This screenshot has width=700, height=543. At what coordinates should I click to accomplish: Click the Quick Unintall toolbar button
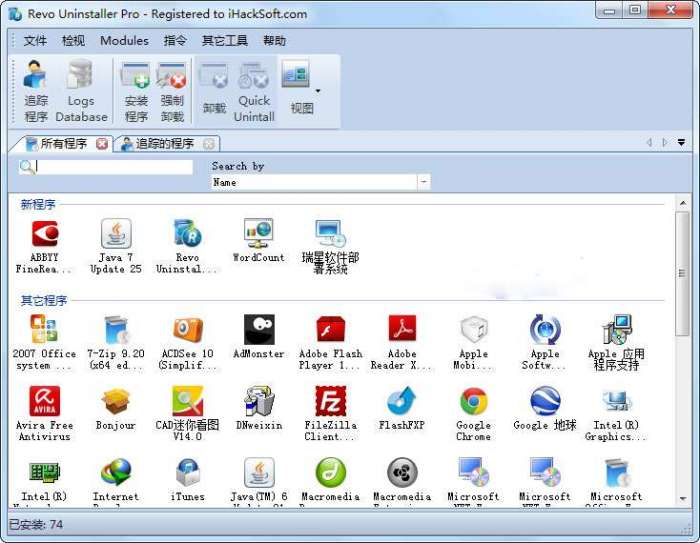click(254, 92)
